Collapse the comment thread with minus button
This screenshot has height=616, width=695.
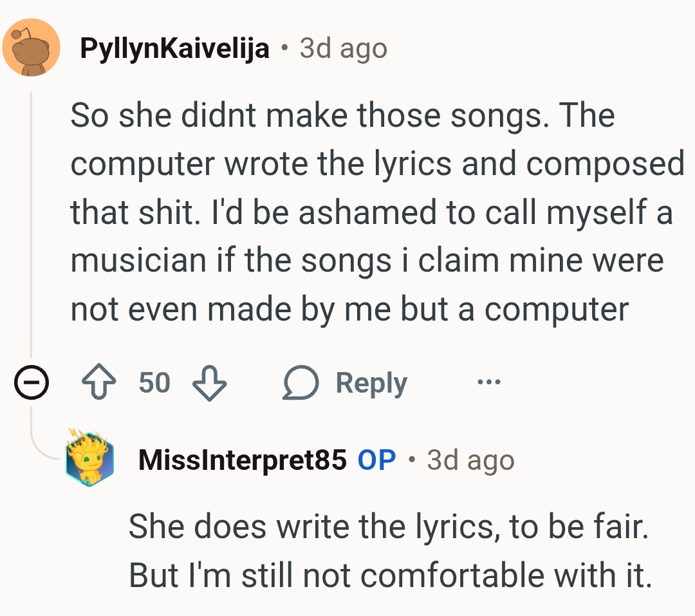31,384
